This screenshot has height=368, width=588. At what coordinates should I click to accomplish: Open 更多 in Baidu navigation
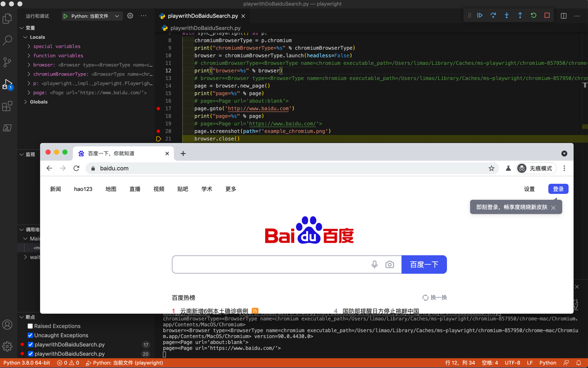coord(231,189)
